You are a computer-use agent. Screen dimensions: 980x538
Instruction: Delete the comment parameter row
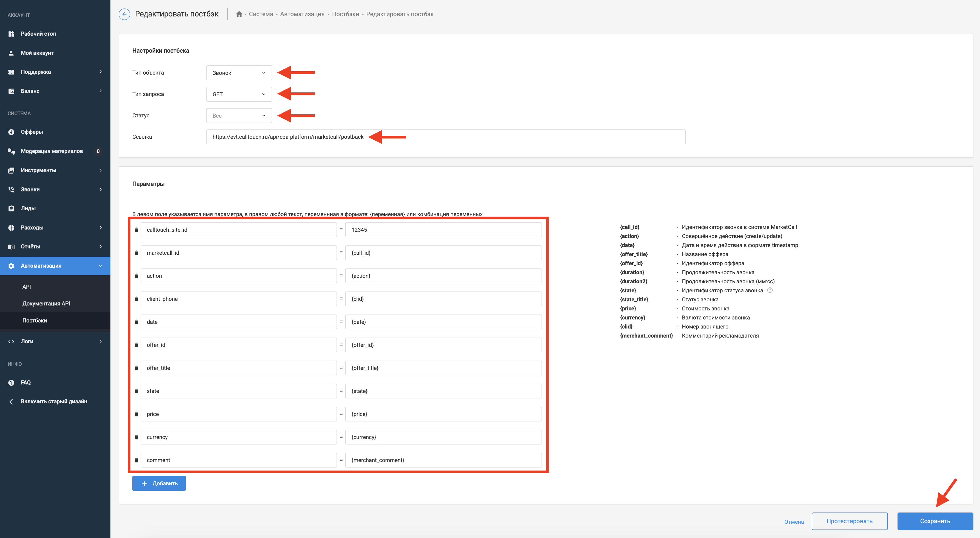click(x=136, y=460)
